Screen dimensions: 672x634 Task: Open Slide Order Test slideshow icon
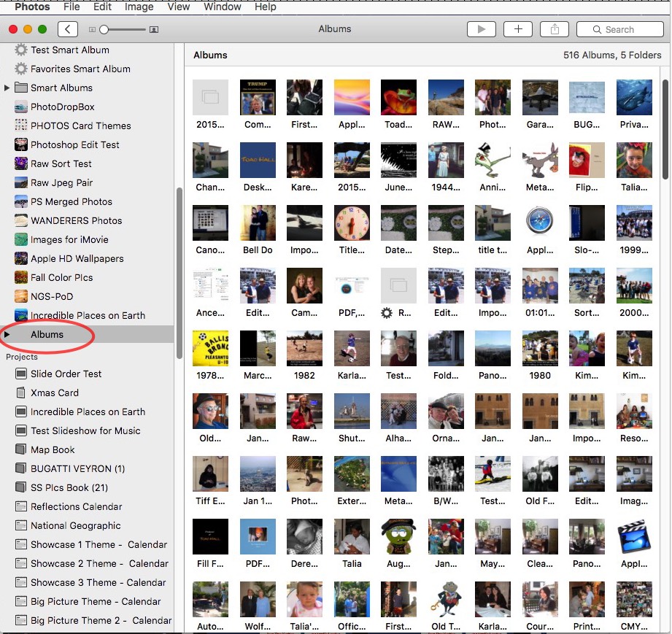(x=21, y=374)
